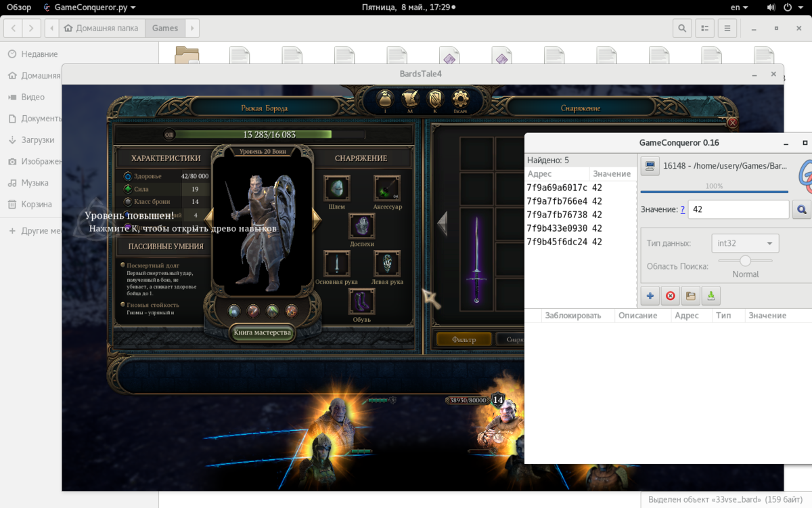
Task: Click the Фильтр button in inventory
Action: point(464,339)
